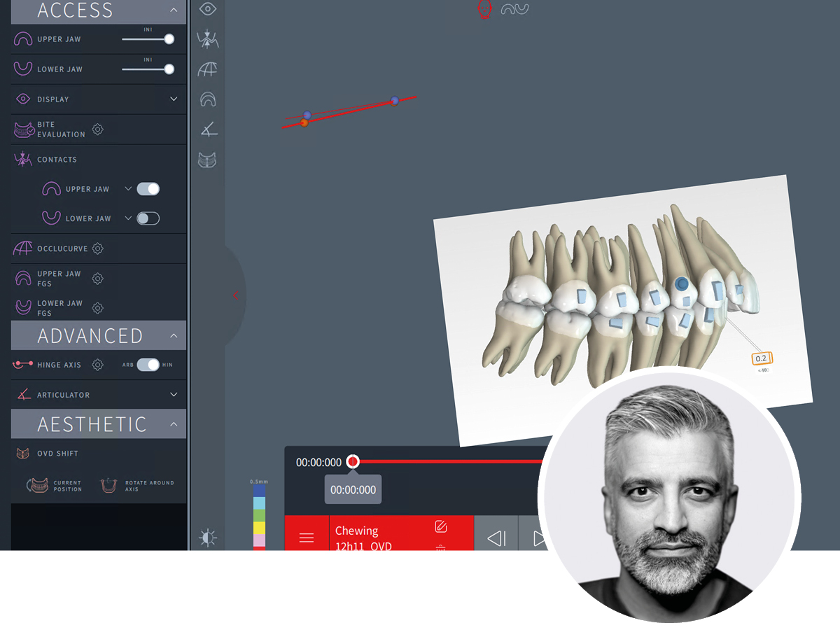
Task: Expand the Articulator section
Action: tap(175, 394)
